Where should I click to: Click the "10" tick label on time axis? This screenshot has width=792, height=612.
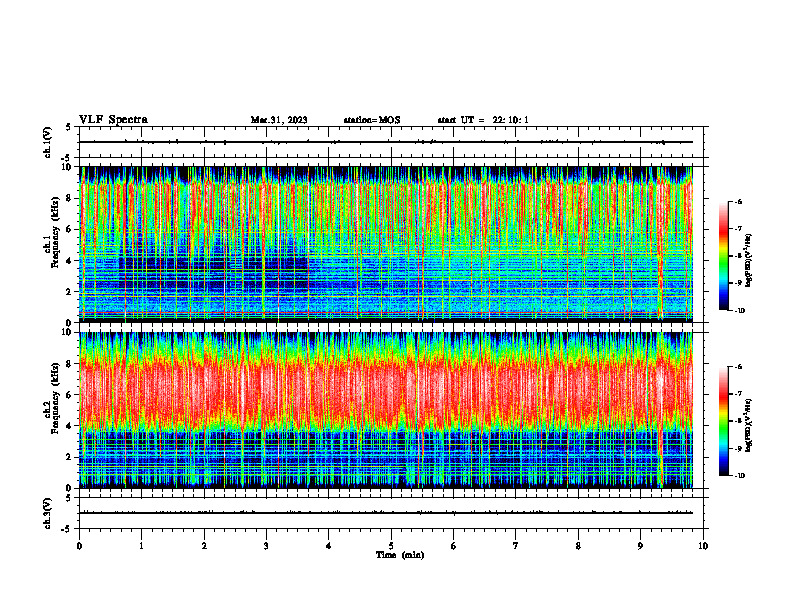click(703, 546)
